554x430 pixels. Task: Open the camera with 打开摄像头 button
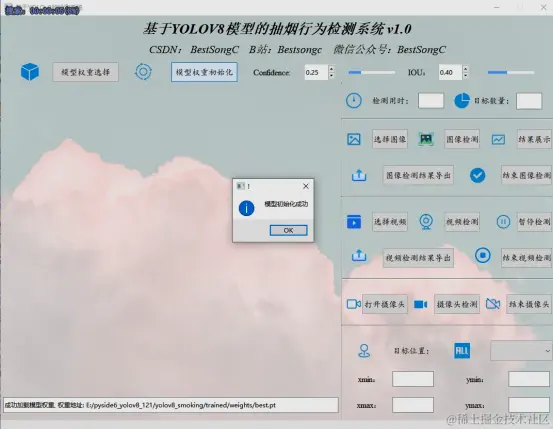(x=385, y=304)
